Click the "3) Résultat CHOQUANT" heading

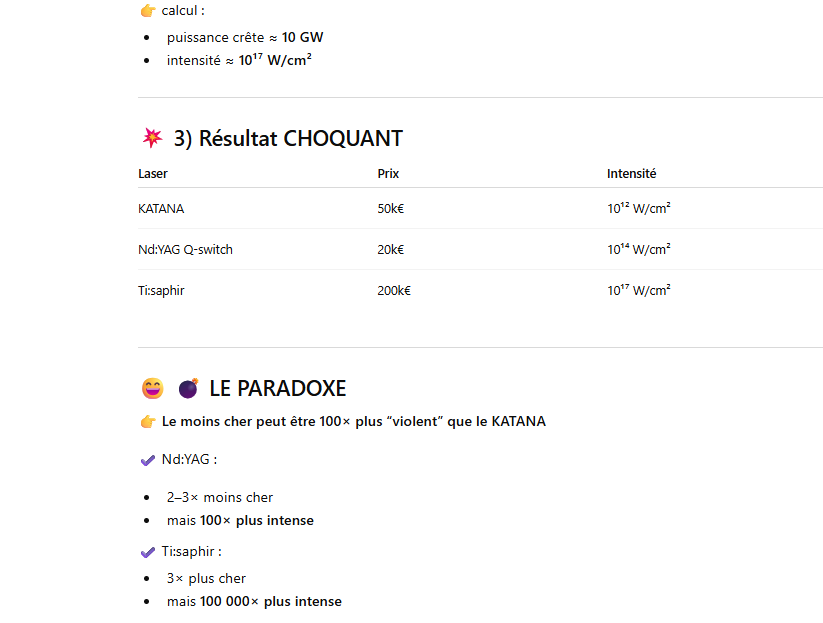point(288,139)
